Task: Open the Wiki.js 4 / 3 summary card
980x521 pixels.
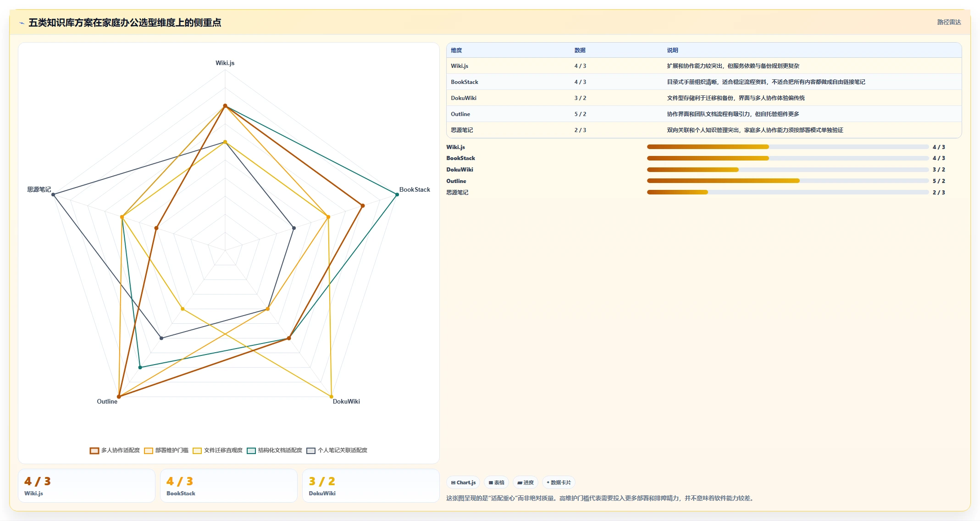Action: pyautogui.click(x=87, y=486)
